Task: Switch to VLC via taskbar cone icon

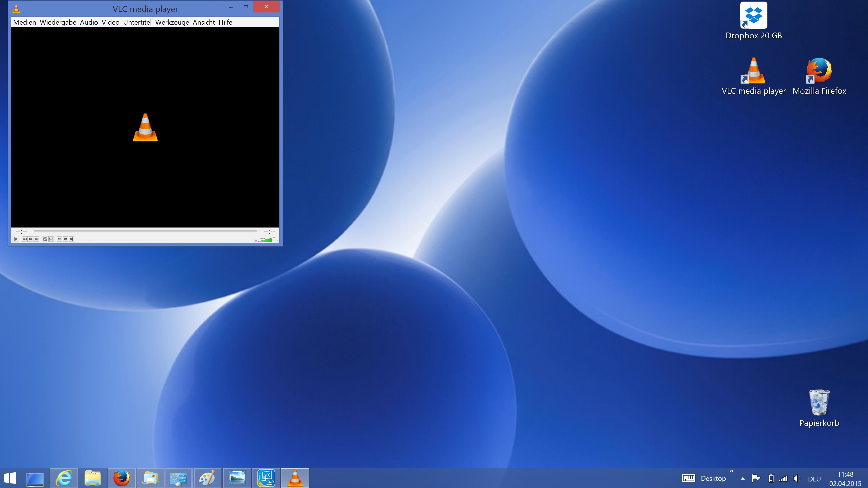Action: click(295, 478)
